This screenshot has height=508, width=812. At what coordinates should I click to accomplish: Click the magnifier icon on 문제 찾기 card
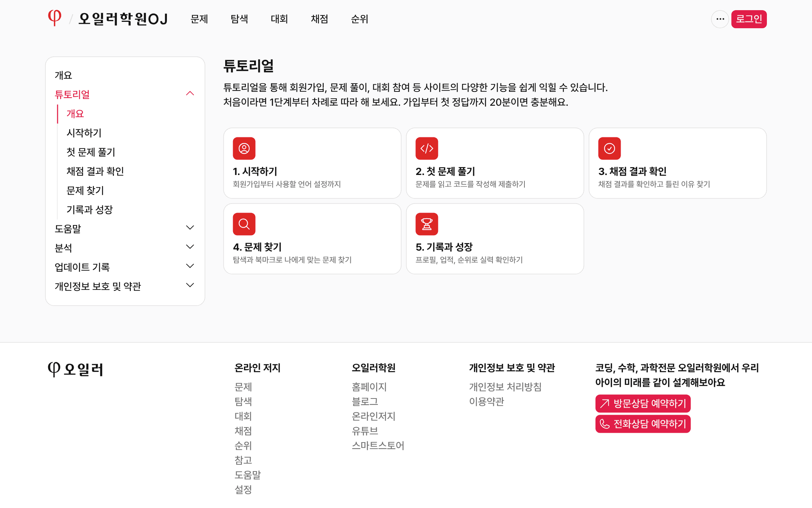[x=244, y=224]
